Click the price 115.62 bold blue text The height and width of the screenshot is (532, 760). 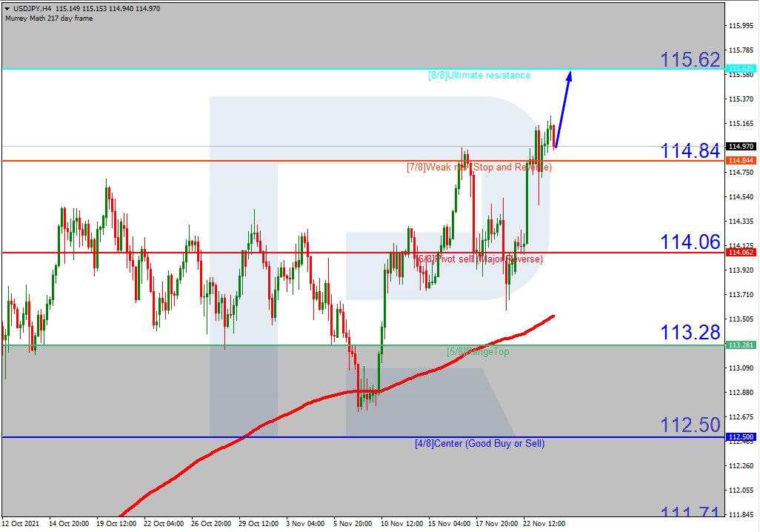pyautogui.click(x=690, y=59)
